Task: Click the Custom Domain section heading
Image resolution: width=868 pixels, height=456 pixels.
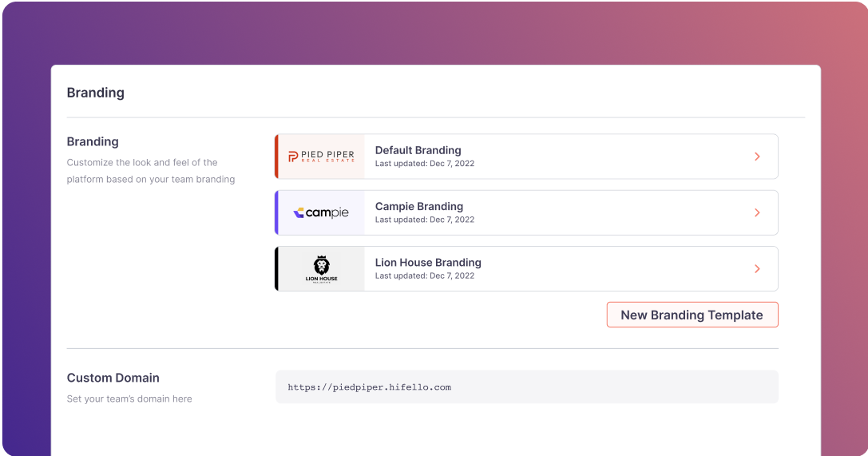Action: [x=113, y=378]
